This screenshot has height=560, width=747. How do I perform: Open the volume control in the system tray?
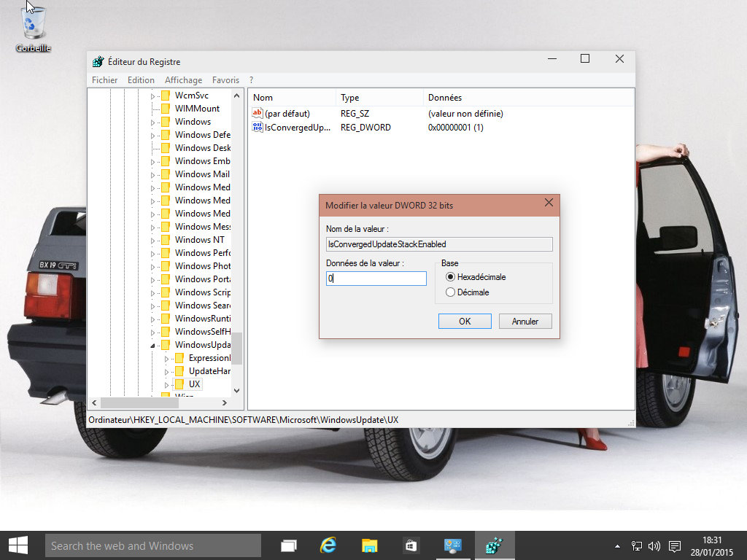(654, 545)
